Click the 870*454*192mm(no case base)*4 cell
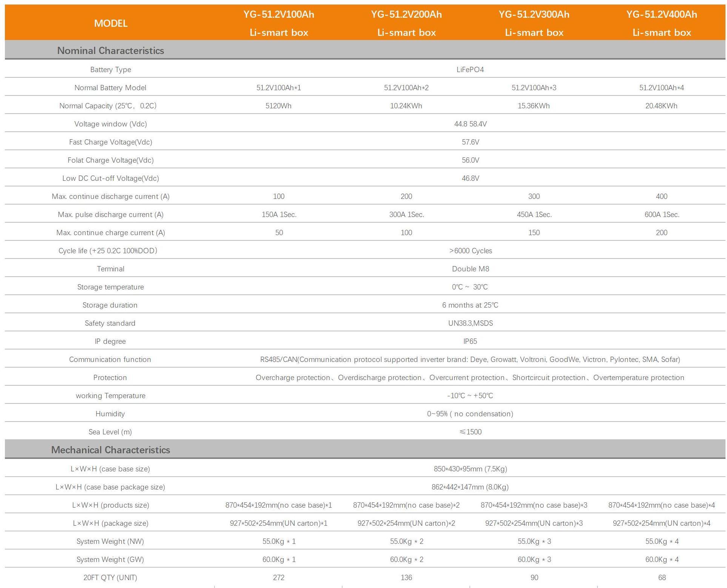 tap(662, 505)
